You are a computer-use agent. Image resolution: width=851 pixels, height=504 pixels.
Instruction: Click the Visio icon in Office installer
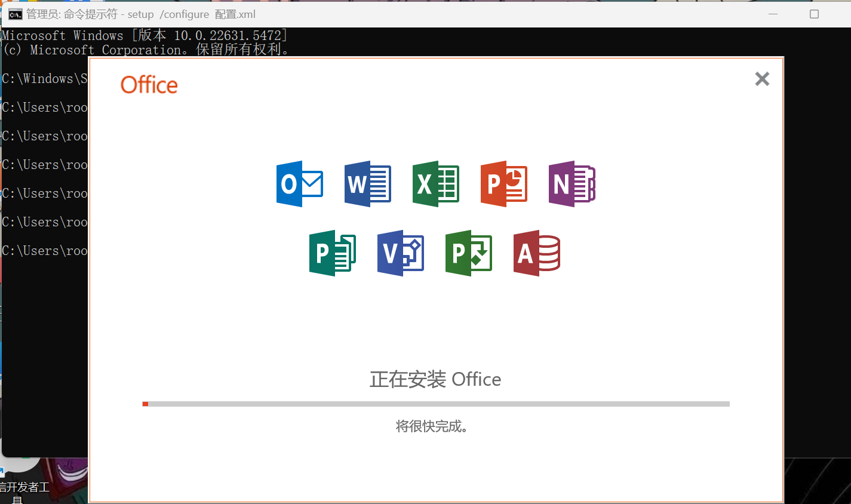401,253
